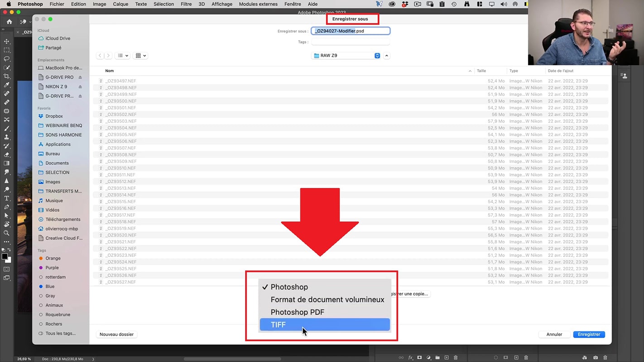Eject the NIKON Z 9 volume

(x=80, y=87)
